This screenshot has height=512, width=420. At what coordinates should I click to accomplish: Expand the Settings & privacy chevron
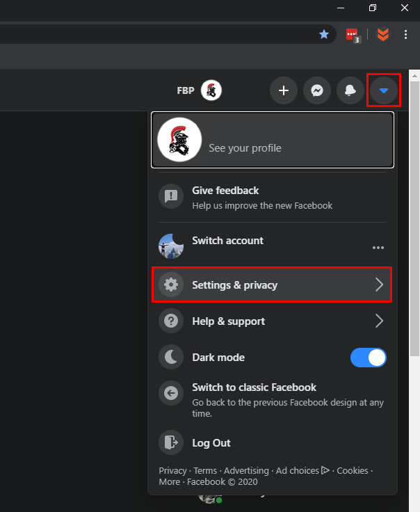pos(379,285)
